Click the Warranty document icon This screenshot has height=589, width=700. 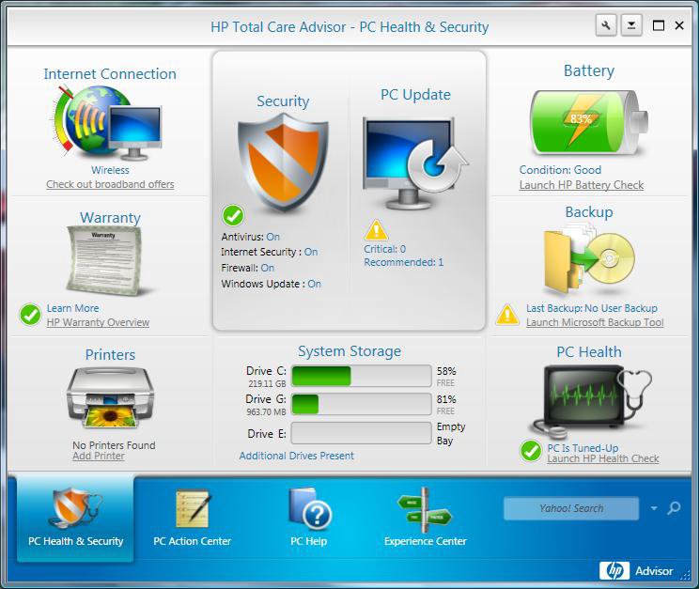(x=105, y=260)
